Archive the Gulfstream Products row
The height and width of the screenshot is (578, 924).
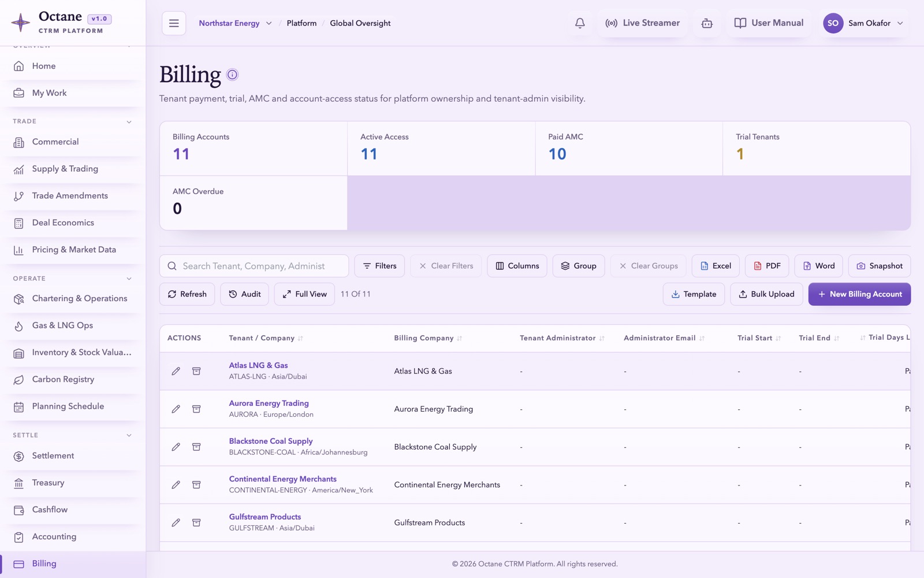[x=196, y=523]
